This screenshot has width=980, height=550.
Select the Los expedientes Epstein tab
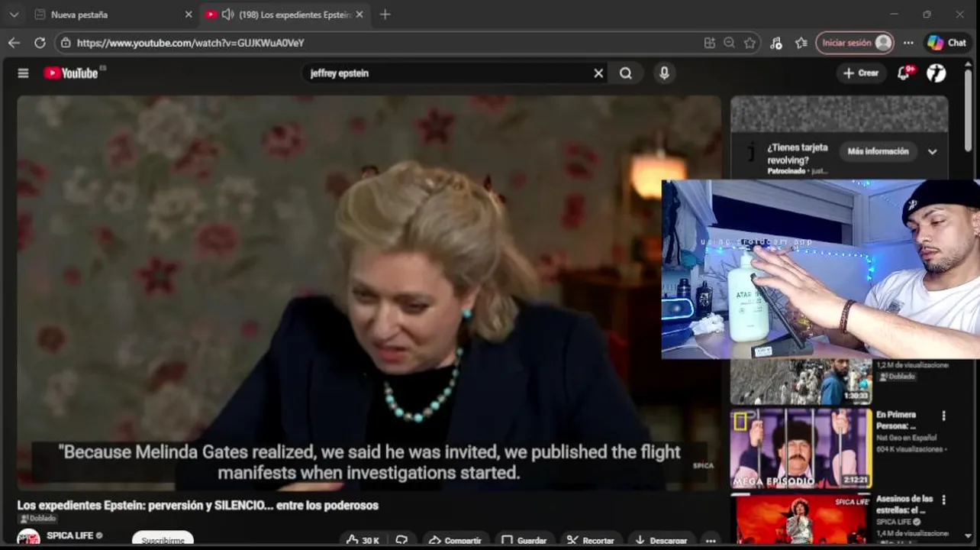(x=294, y=15)
